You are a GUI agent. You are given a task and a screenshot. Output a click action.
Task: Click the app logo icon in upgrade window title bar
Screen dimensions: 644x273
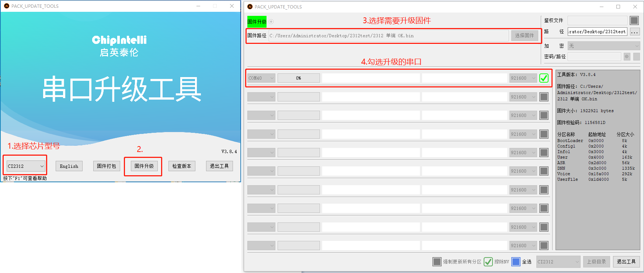coord(250,7)
